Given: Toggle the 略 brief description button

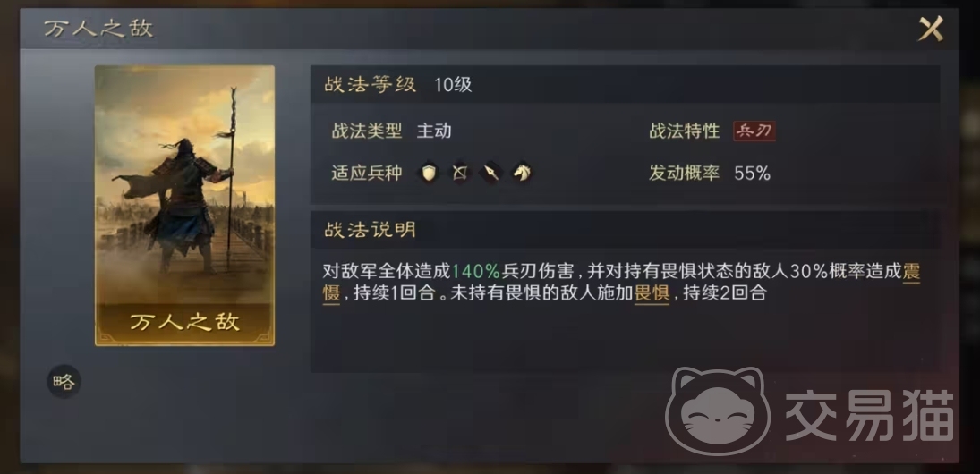Looking at the screenshot, I should tap(64, 382).
